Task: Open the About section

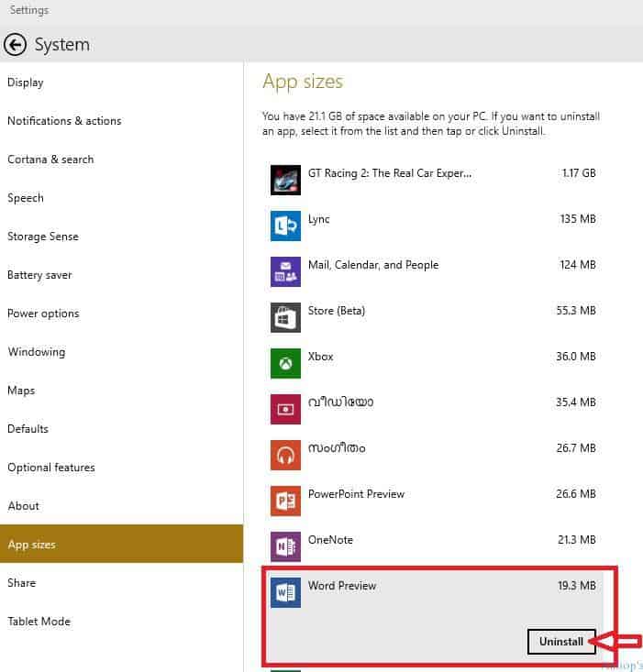Action: point(121,506)
